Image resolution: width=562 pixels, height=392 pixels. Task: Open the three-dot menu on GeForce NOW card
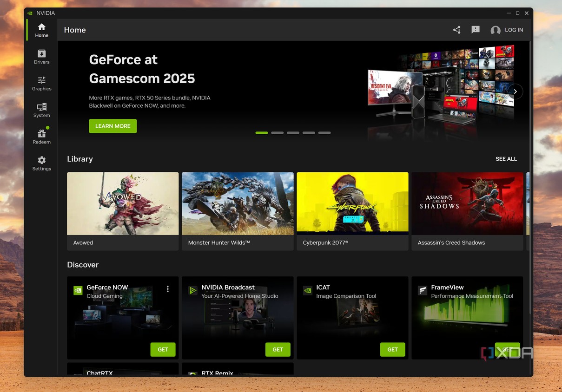(x=168, y=289)
